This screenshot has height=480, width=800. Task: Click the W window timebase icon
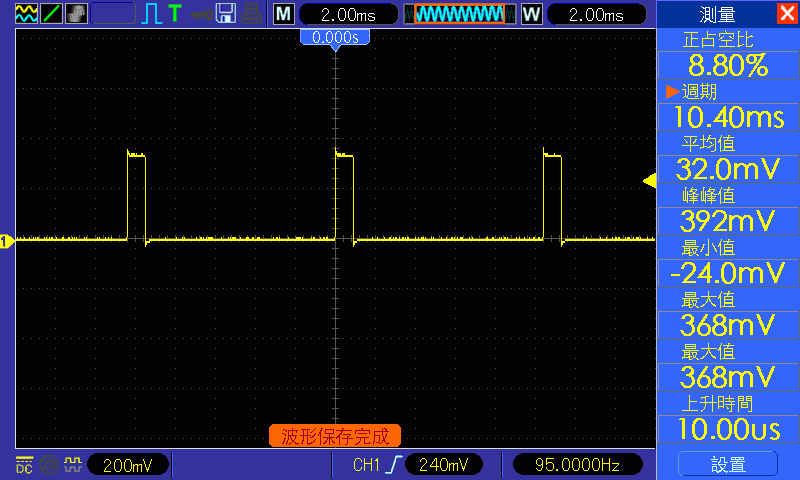click(x=532, y=14)
